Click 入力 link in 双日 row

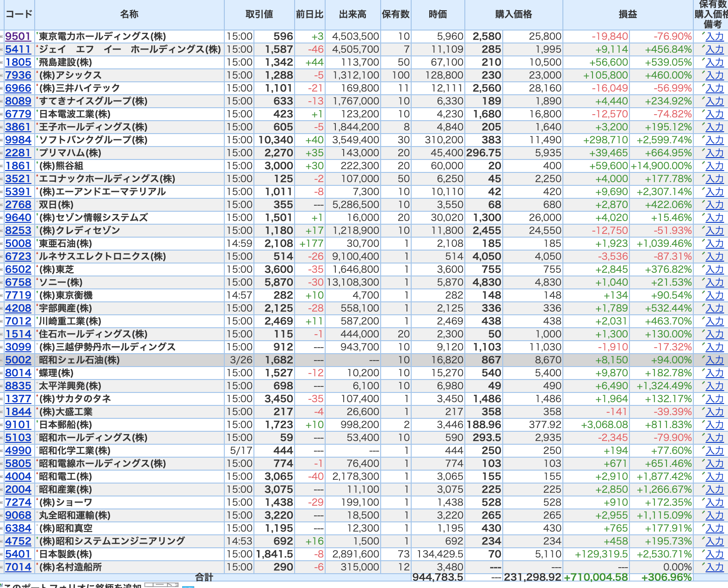(x=715, y=205)
